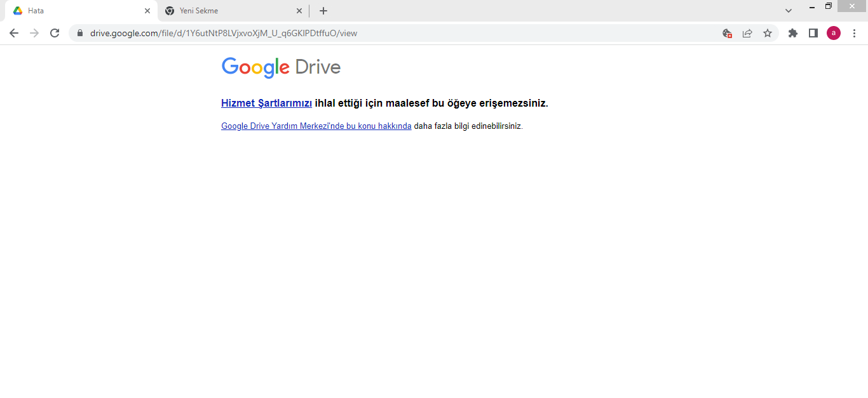
Task: Open the Hizmet Şartlarımızı link
Action: tap(266, 103)
